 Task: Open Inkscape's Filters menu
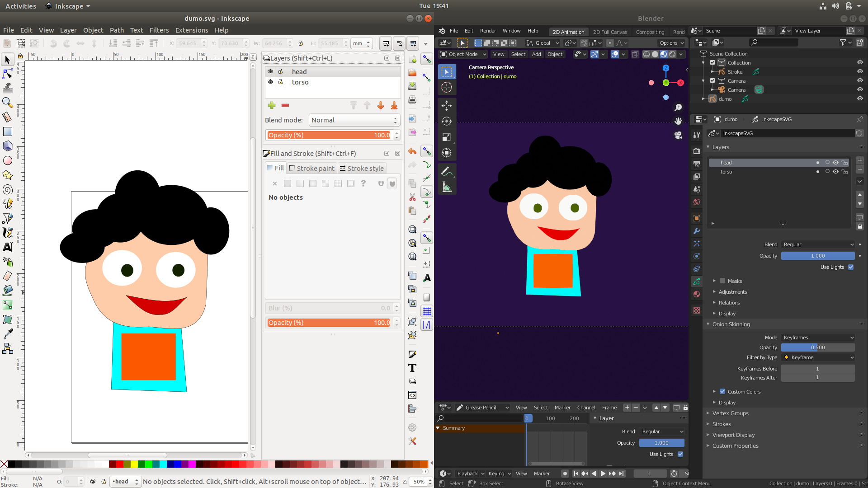coord(159,30)
